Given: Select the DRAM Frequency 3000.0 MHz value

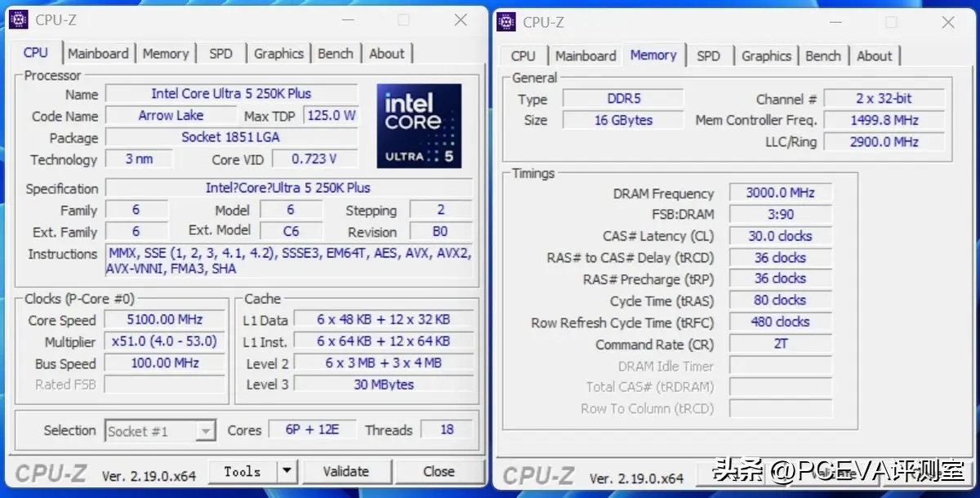Looking at the screenshot, I should click(780, 193).
